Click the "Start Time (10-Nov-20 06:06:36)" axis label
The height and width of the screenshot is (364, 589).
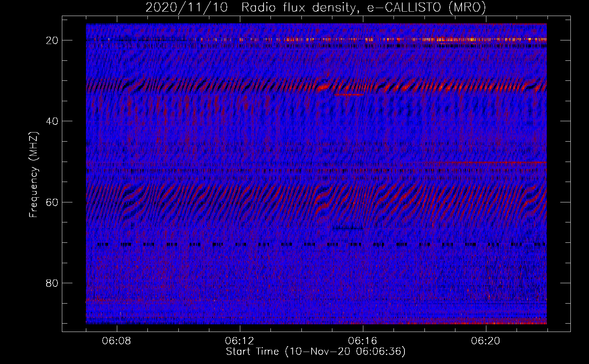316,352
